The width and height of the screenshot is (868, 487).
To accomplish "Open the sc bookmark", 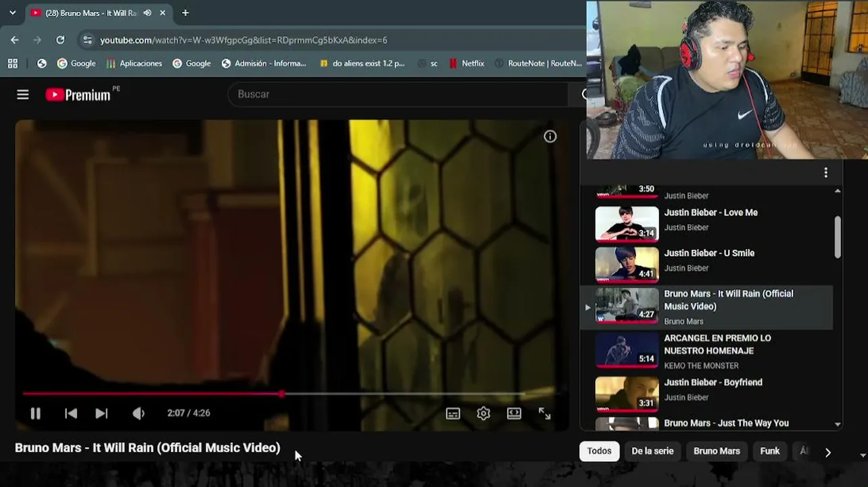I will click(x=427, y=64).
